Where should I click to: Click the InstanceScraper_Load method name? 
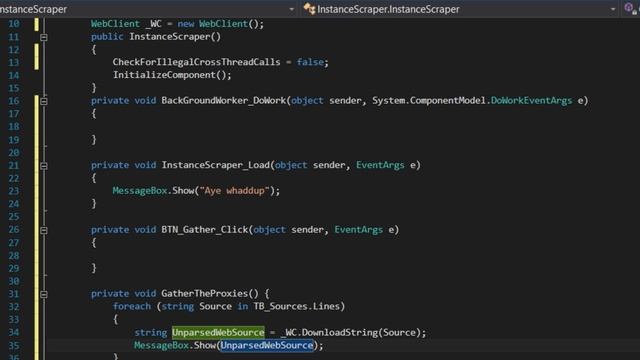[x=216, y=165]
